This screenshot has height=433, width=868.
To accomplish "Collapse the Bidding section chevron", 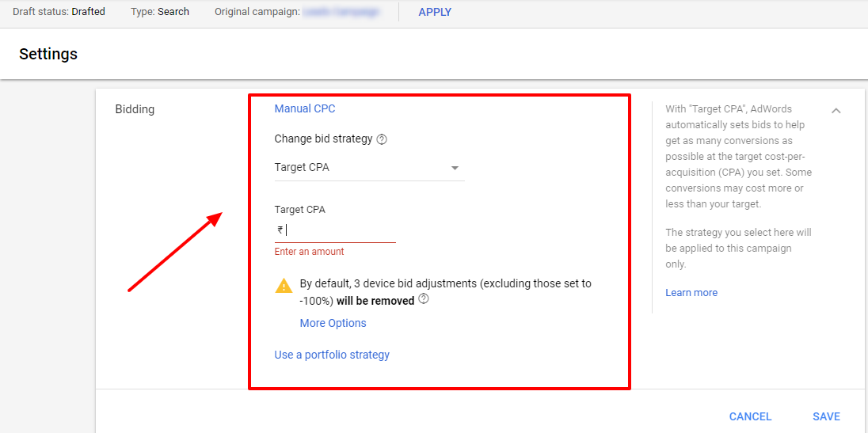I will click(836, 111).
